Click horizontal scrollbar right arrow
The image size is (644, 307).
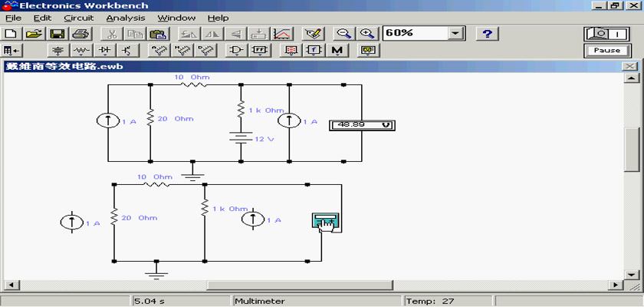(615, 285)
